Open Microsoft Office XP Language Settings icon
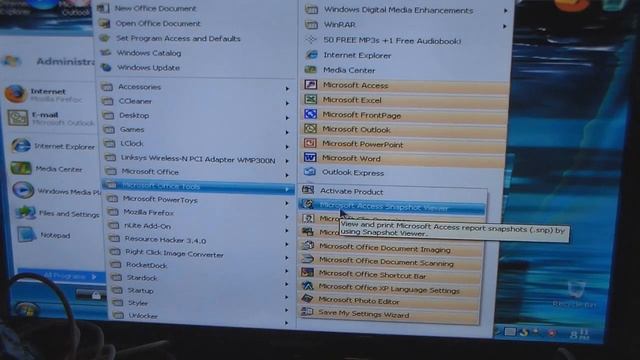Screen dimensions: 640x360 [x=307, y=286]
